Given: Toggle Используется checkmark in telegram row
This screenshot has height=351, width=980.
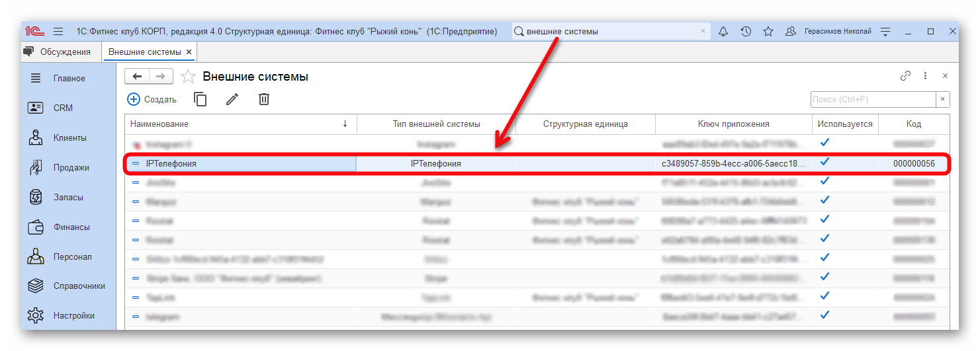Looking at the screenshot, I should click(824, 316).
